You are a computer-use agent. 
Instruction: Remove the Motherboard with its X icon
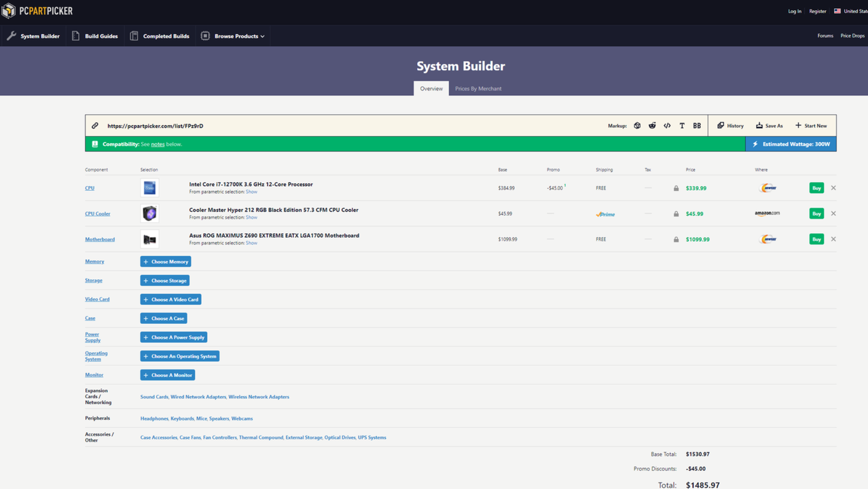pos(833,239)
